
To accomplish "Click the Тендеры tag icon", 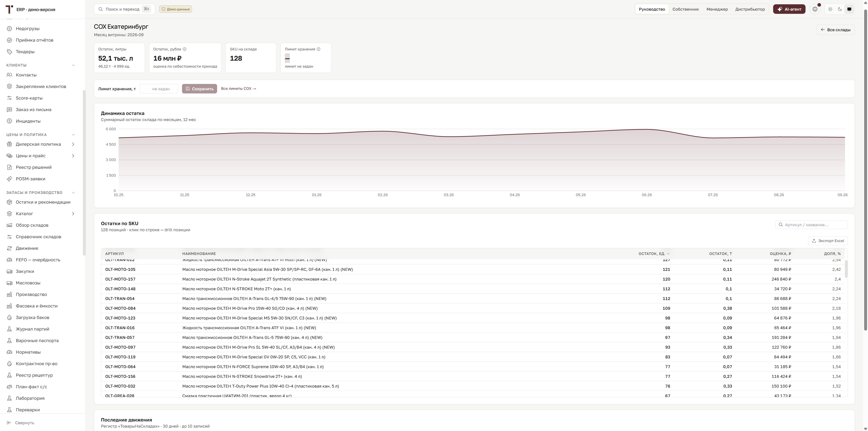I will point(10,52).
